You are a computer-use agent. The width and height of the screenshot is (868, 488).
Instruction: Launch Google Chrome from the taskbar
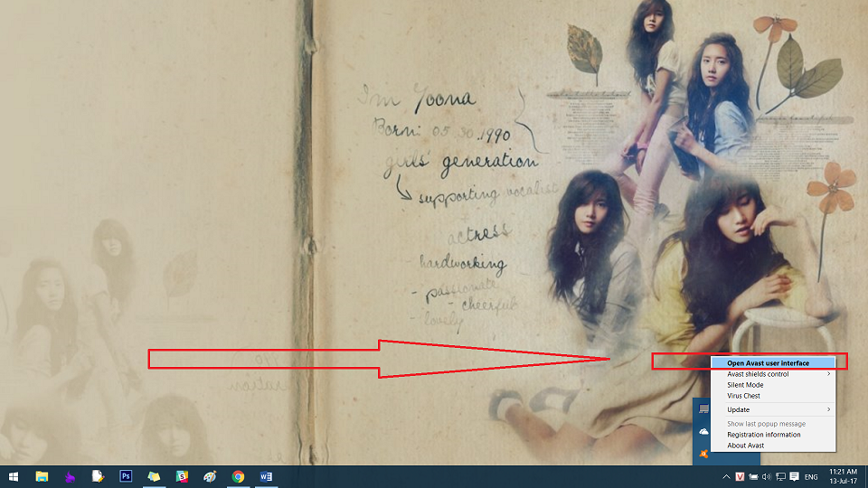coord(238,476)
